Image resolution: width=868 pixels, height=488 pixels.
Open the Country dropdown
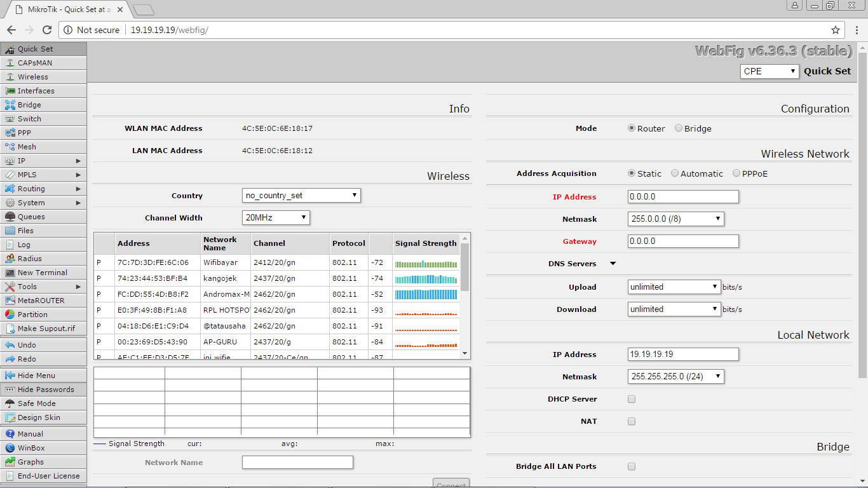pyautogui.click(x=301, y=195)
